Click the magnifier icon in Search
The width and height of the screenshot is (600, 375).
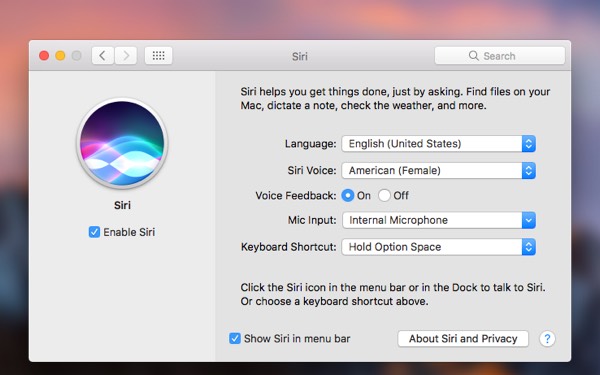tap(473, 55)
